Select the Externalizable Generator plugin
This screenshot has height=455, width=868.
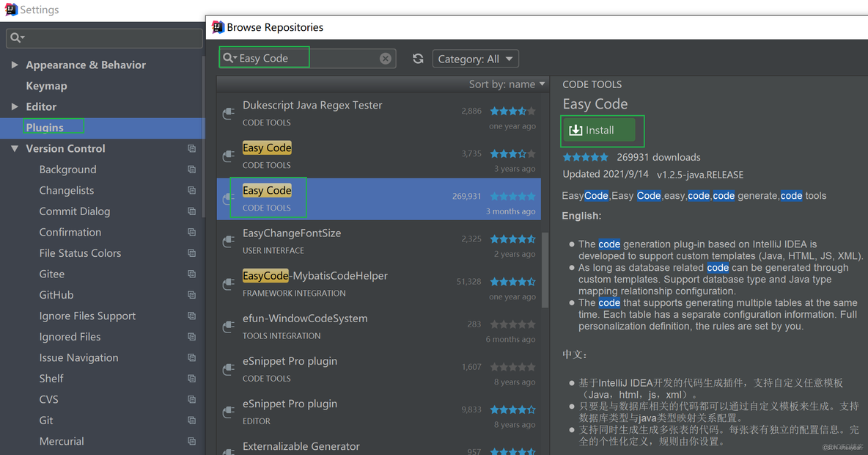pos(378,445)
